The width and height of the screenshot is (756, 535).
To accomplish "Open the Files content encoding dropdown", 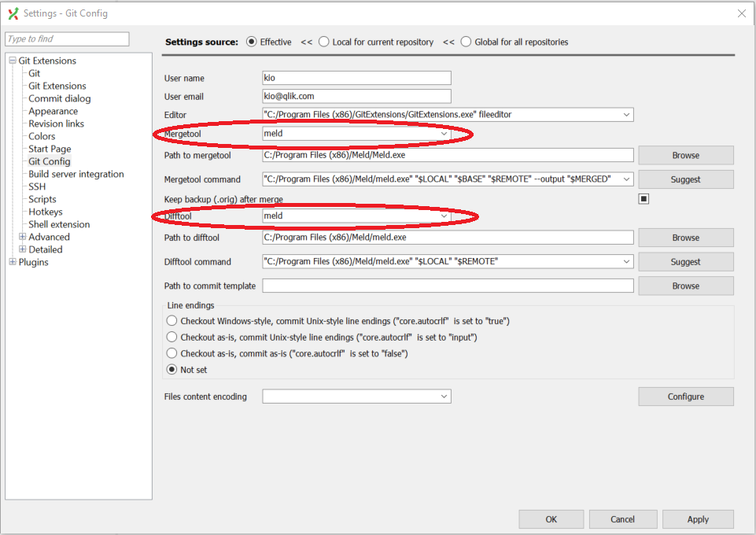I will pos(444,397).
